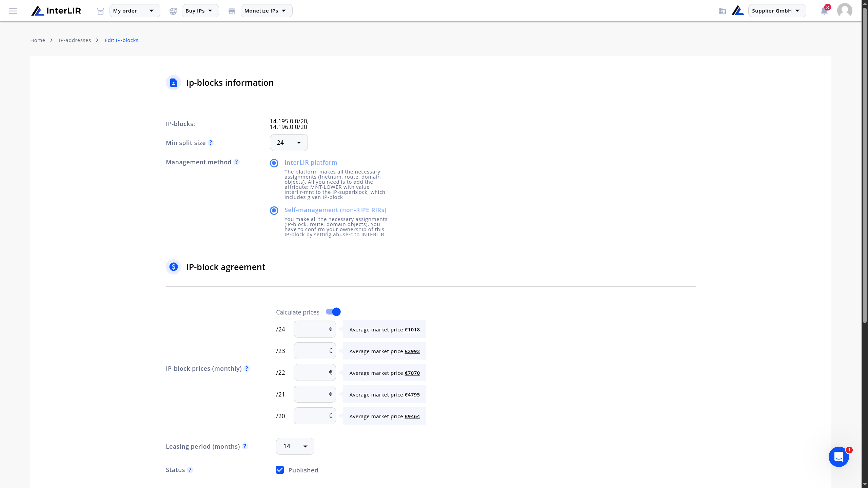Show help for Min split size
The height and width of the screenshot is (488, 868).
pos(211,143)
